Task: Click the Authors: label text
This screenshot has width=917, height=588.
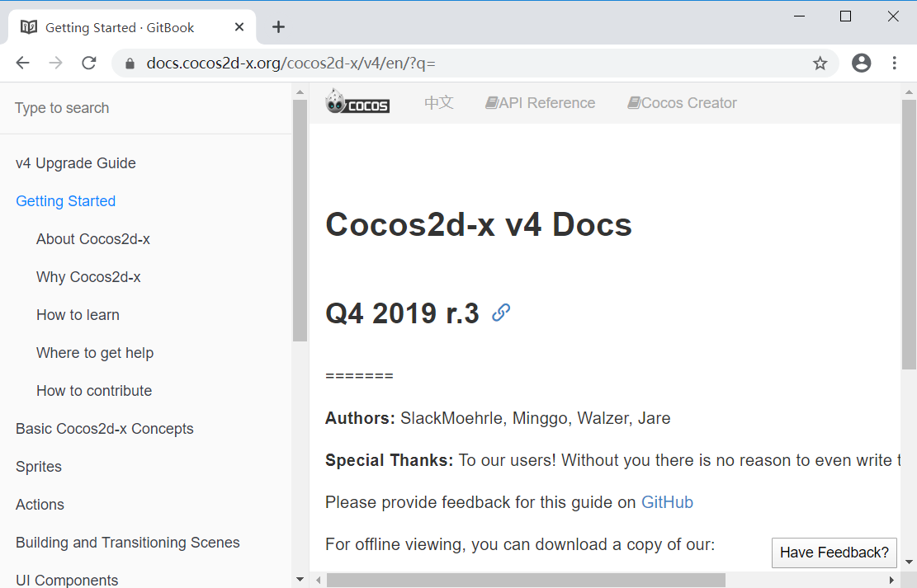Action: point(360,418)
